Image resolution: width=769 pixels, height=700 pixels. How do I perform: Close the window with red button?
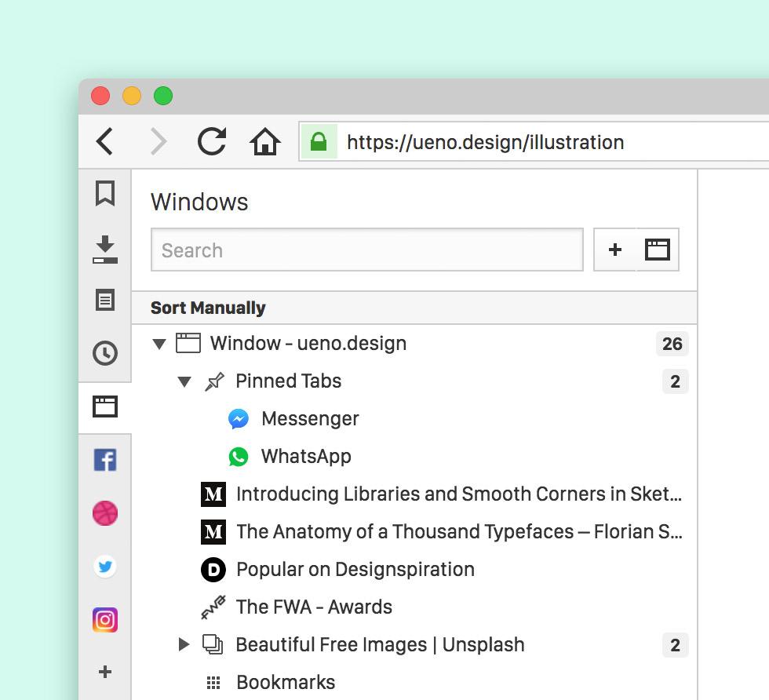[x=100, y=96]
